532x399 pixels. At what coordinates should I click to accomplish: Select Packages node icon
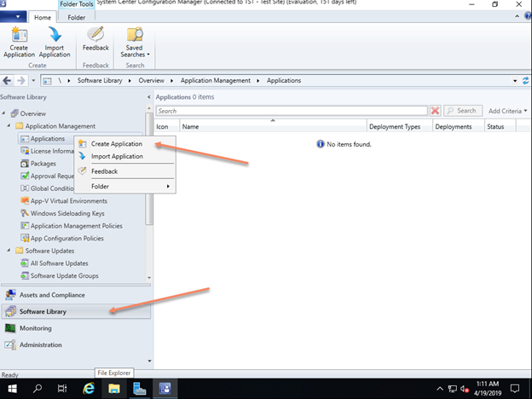coord(25,164)
